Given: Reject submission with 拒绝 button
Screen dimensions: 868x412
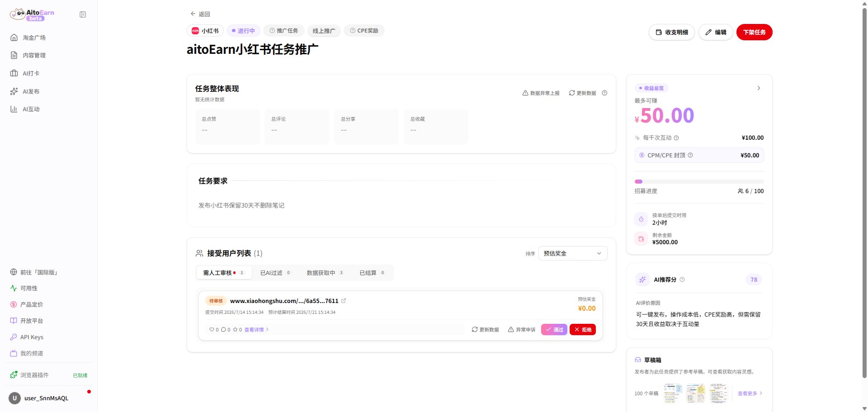Looking at the screenshot, I should (x=583, y=330).
